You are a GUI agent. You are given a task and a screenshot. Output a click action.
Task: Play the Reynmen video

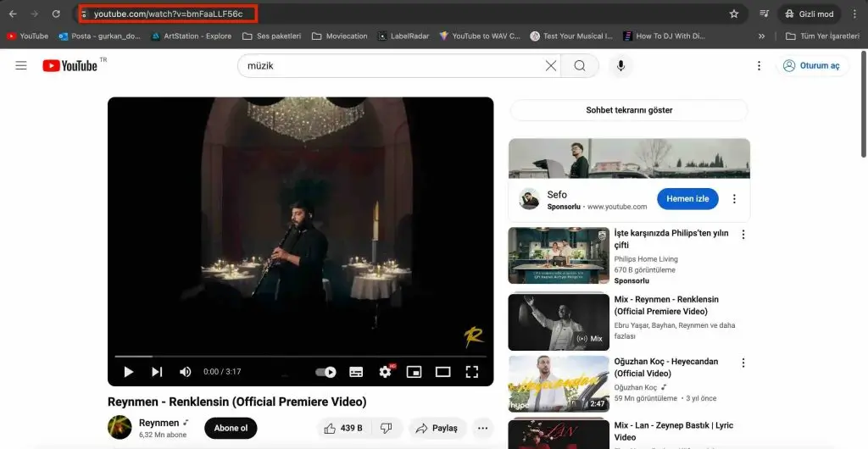coord(129,372)
